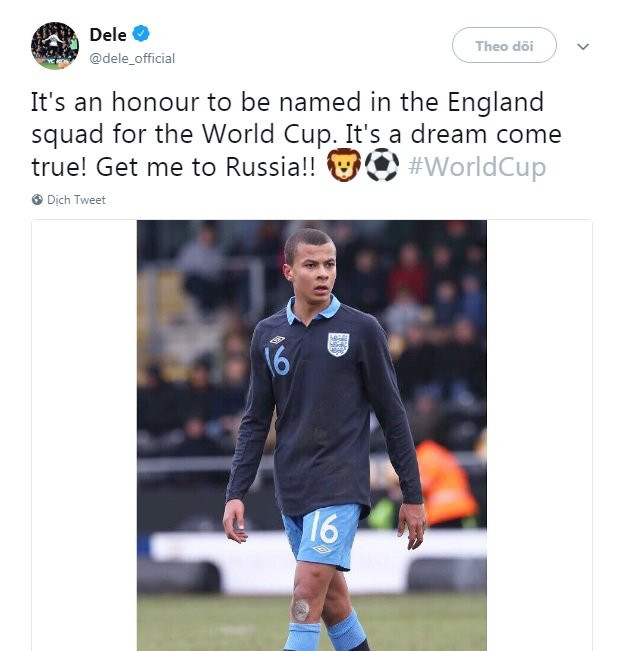This screenshot has width=623, height=651.
Task: Click the globe icon beside Dịch Tweet
Action: (37, 200)
